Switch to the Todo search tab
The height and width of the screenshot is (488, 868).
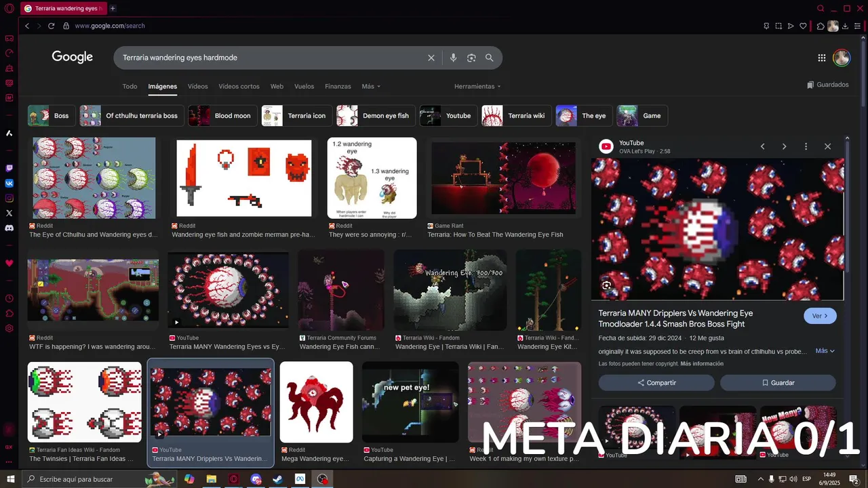click(x=130, y=87)
